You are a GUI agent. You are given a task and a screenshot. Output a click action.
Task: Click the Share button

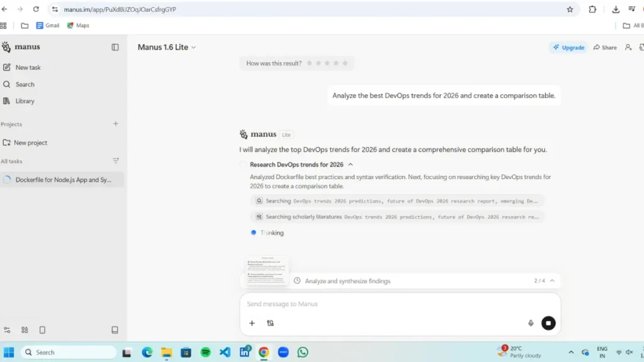coord(605,47)
